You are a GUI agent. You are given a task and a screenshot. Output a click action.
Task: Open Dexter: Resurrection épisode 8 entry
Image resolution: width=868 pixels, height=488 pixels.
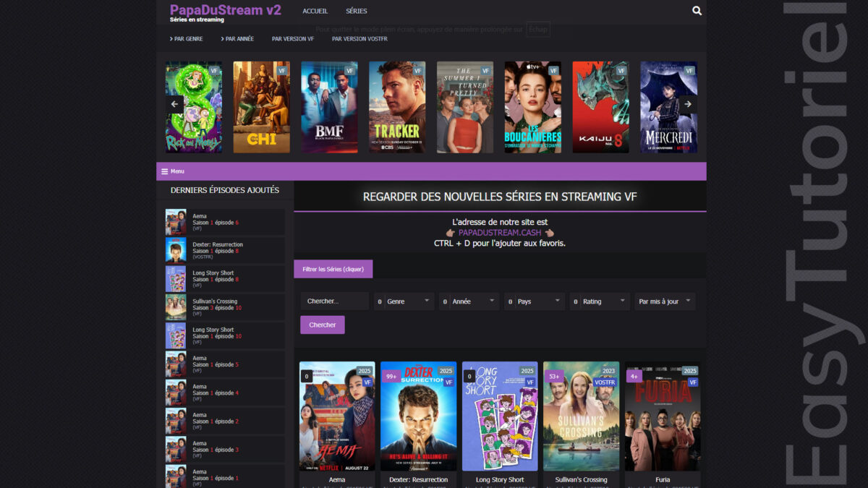point(224,250)
